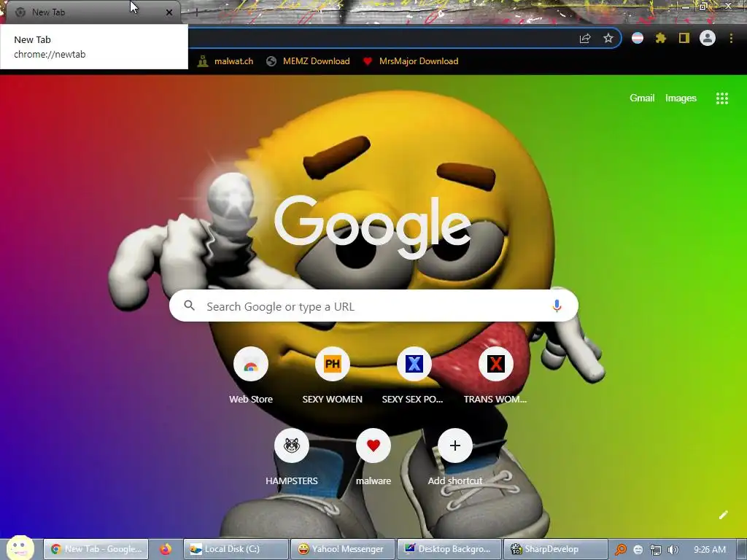747x560 pixels.
Task: Open the Chrome profile avatar menu
Action: [708, 38]
